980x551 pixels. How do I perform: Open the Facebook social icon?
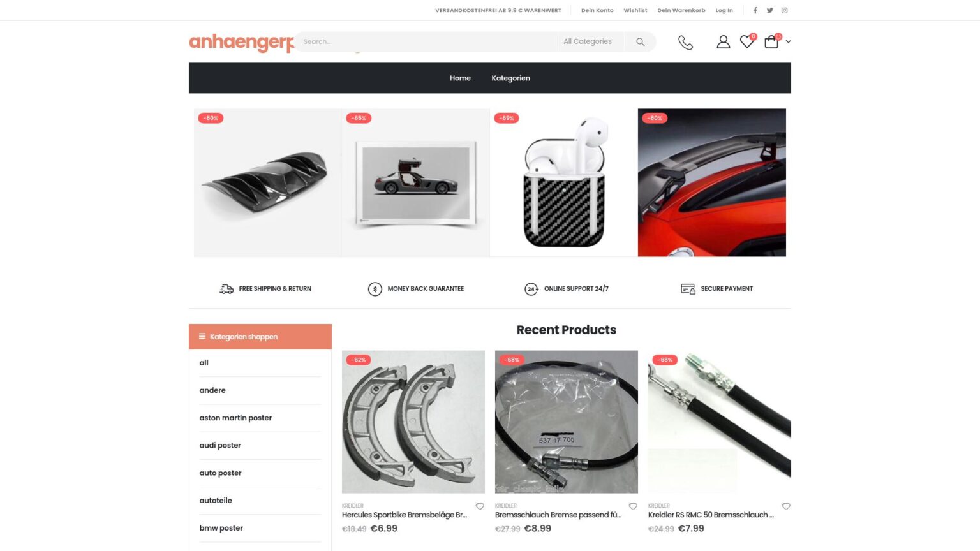755,10
